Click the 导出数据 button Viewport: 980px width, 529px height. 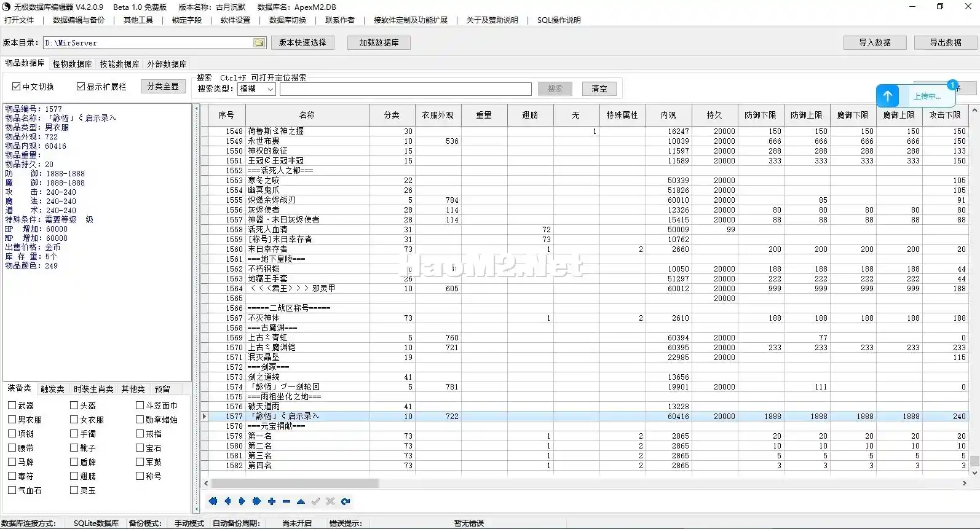[946, 42]
